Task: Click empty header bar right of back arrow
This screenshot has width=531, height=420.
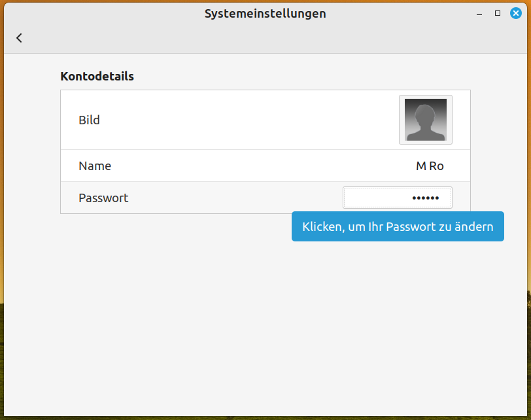Action: [262, 38]
